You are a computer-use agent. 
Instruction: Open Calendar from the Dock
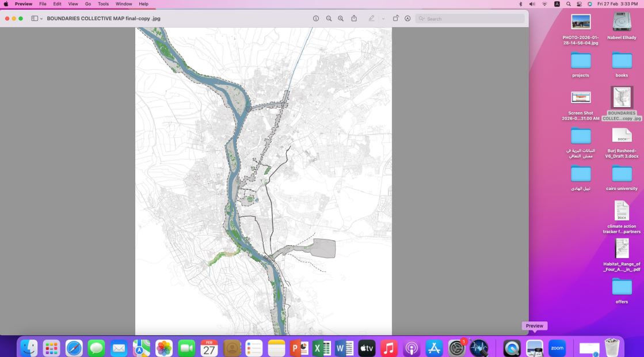(209, 348)
